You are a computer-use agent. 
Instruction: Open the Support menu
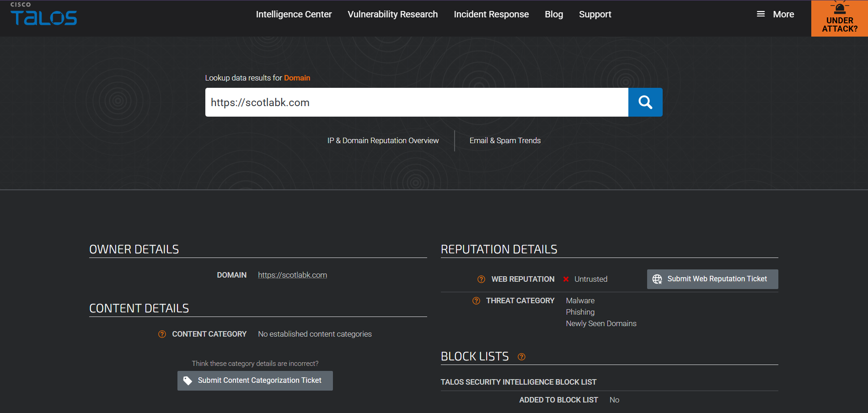(595, 14)
